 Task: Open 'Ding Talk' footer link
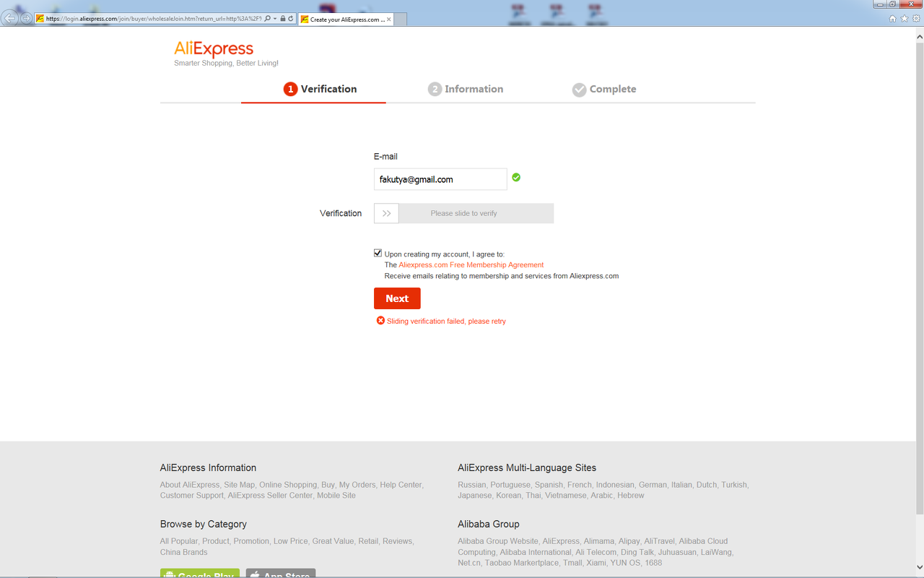point(637,552)
